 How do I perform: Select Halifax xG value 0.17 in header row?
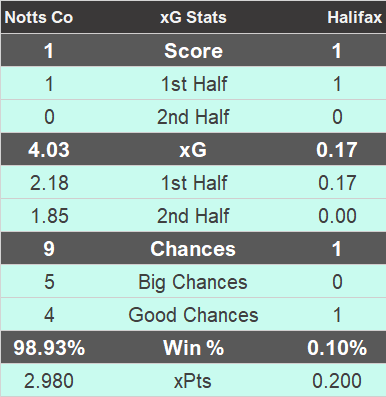pos(337,150)
